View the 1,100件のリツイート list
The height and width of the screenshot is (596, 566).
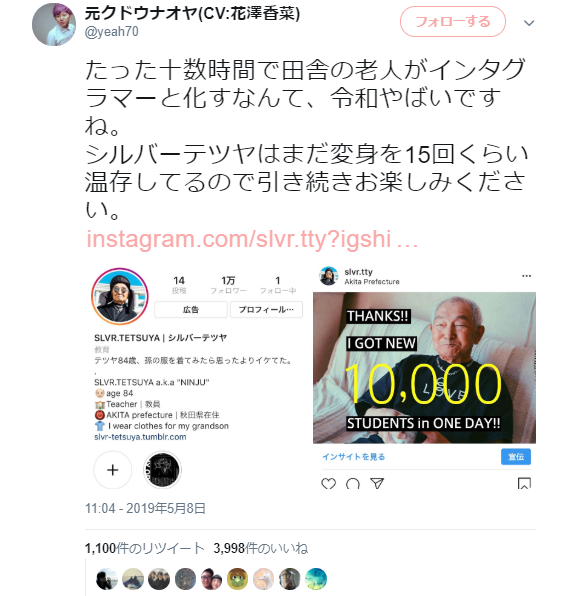pyautogui.click(x=145, y=548)
